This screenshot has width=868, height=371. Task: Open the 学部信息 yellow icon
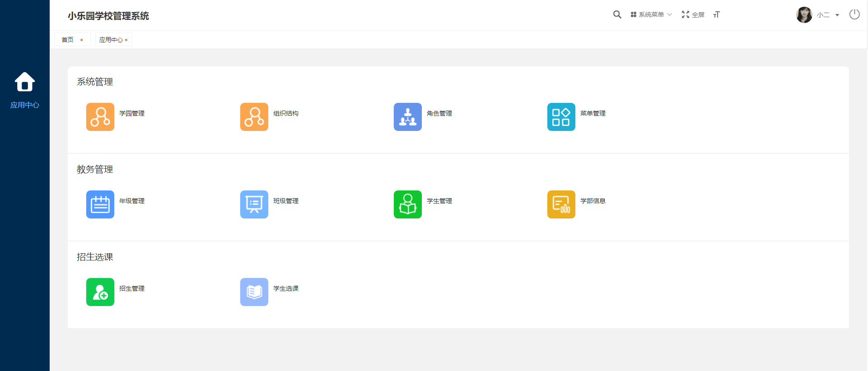point(561,204)
